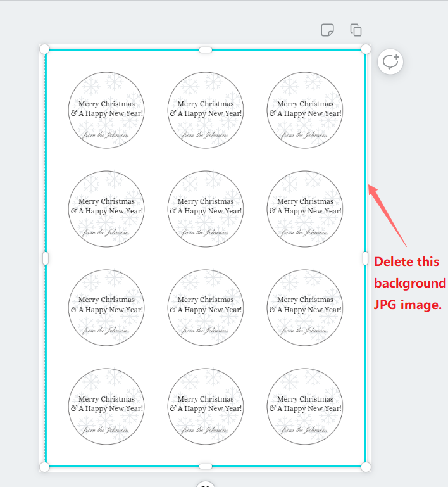Click the duplicate page icon

356,30
